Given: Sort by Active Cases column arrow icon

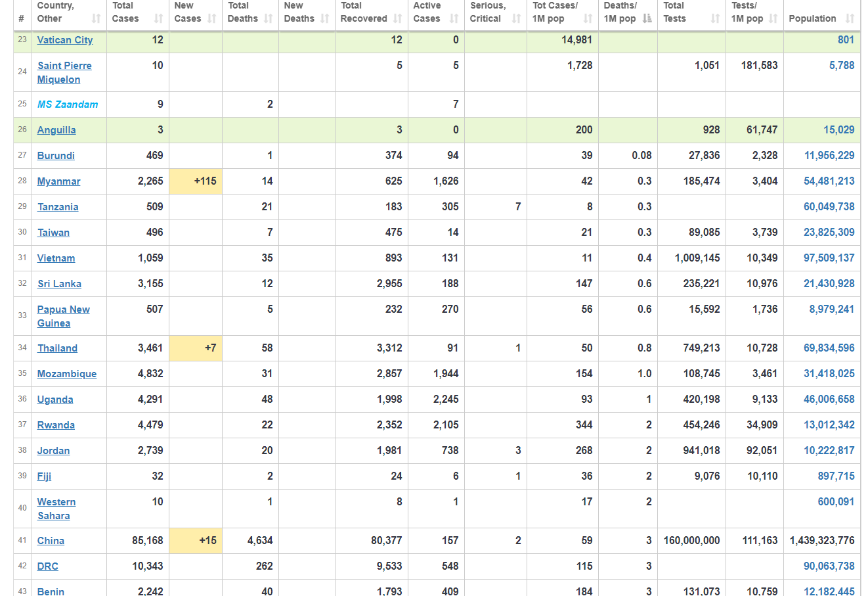Looking at the screenshot, I should coord(454,18).
